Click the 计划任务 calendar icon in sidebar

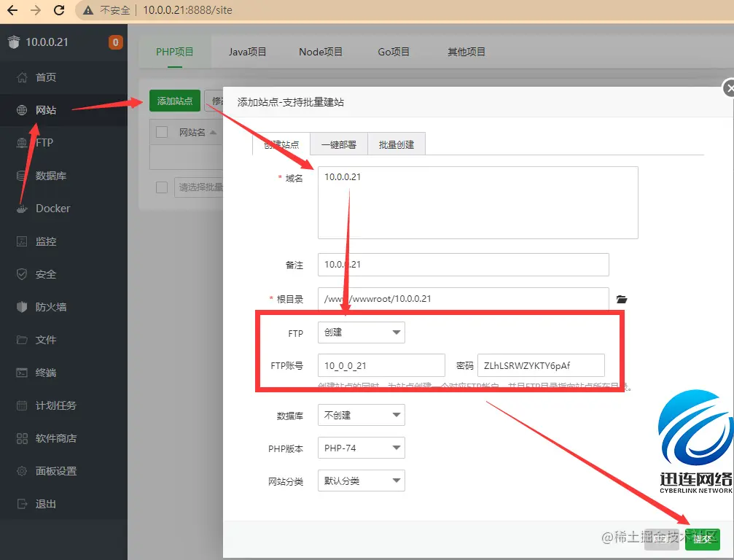pos(22,405)
